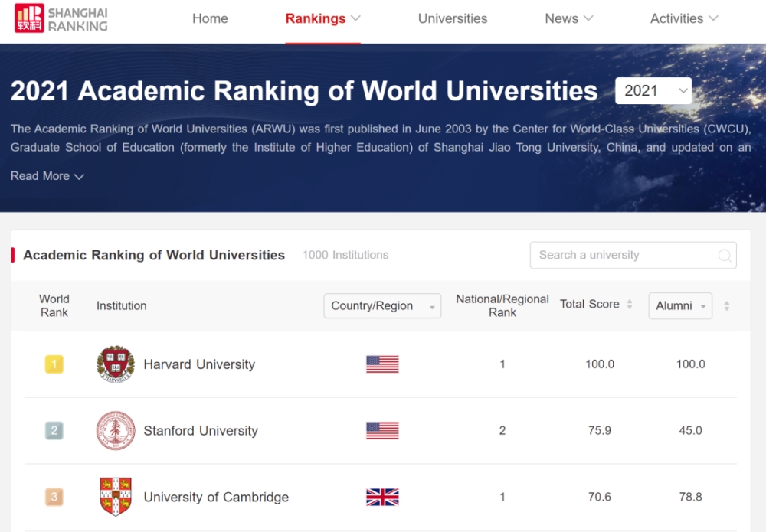This screenshot has width=766, height=532.
Task: Go to the Home page
Action: point(210,18)
